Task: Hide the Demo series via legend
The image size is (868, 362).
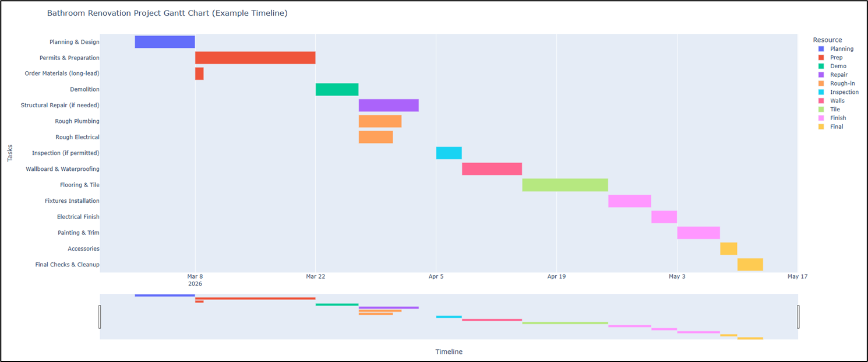Action: 838,66
